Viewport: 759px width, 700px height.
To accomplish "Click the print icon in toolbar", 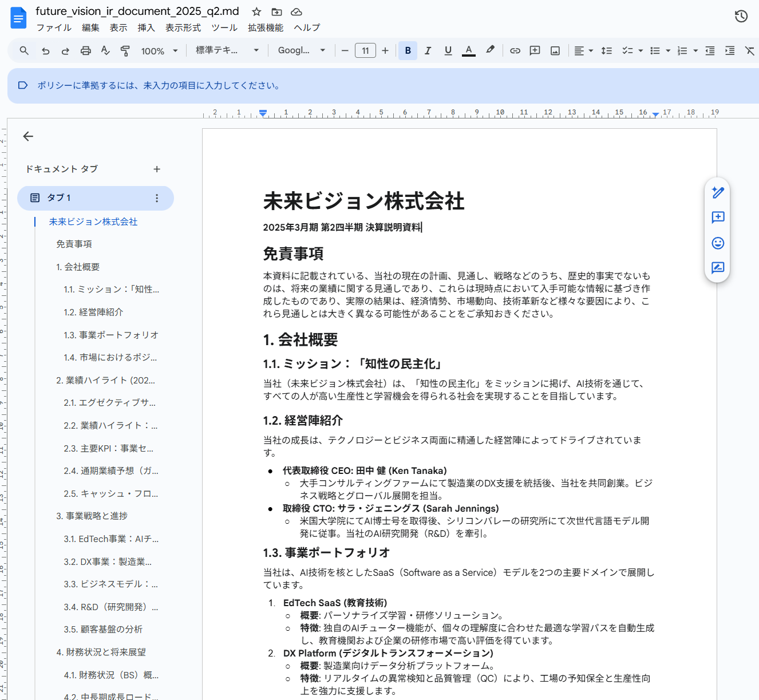I will click(x=85, y=51).
